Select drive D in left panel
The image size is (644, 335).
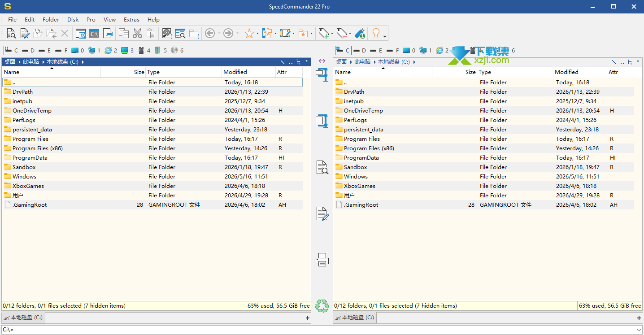coord(28,51)
